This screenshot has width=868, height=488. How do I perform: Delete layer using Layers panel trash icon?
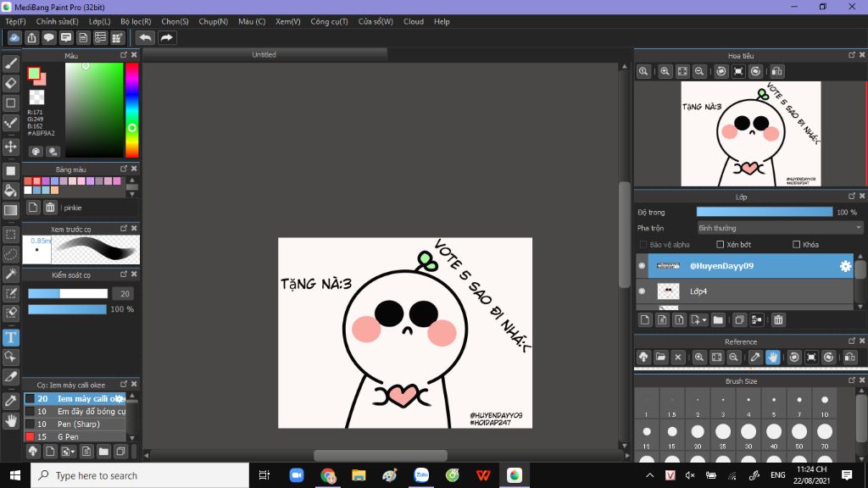(x=778, y=319)
